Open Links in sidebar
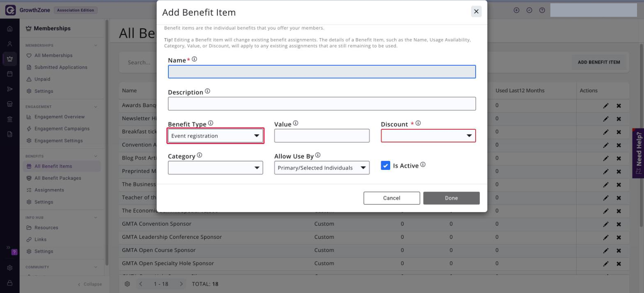The width and height of the screenshot is (644, 293). pos(41,240)
